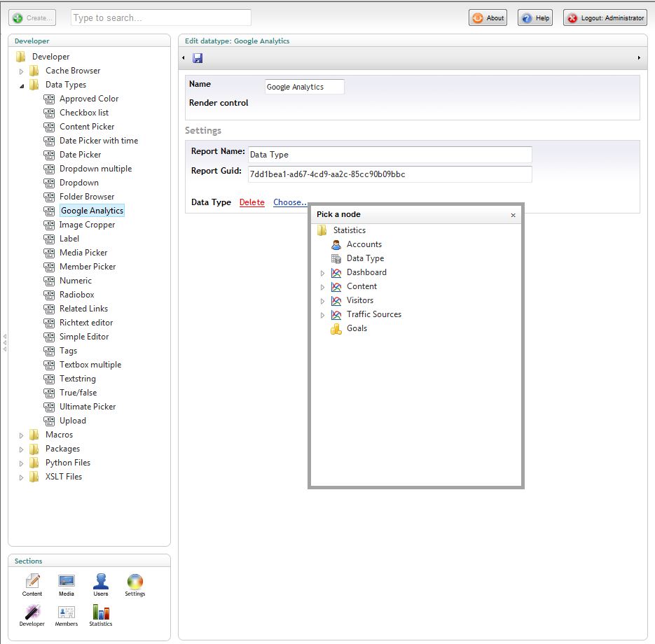Expand the Dashboard node in picker
Image resolution: width=655 pixels, height=644 pixels.
click(x=322, y=273)
